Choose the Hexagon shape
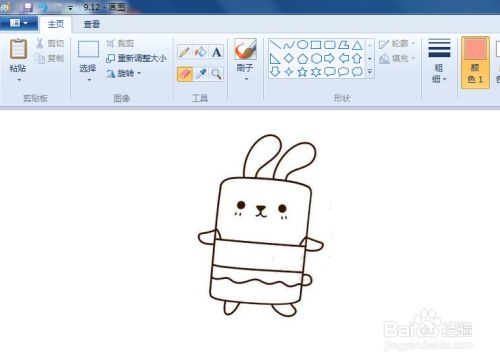This screenshot has height=362, width=500. tap(316, 59)
